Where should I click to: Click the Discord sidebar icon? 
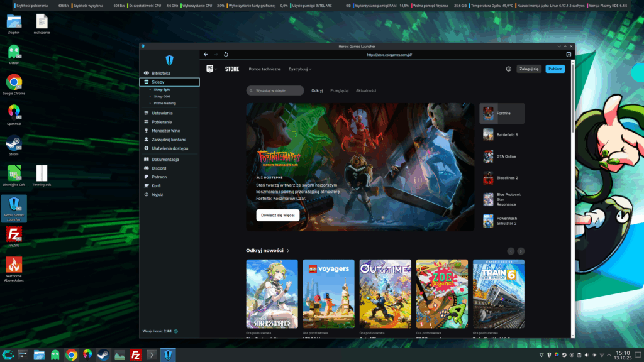coord(147,168)
